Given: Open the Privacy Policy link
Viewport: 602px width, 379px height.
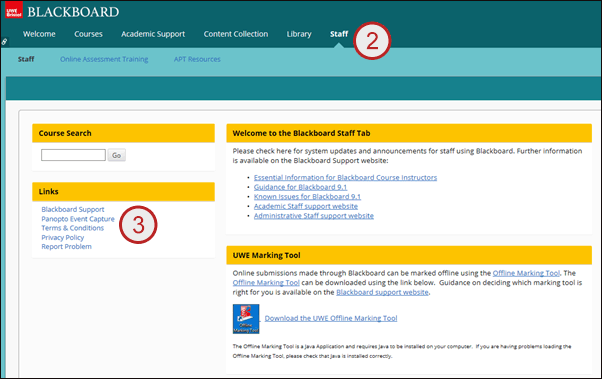Looking at the screenshot, I should [63, 237].
